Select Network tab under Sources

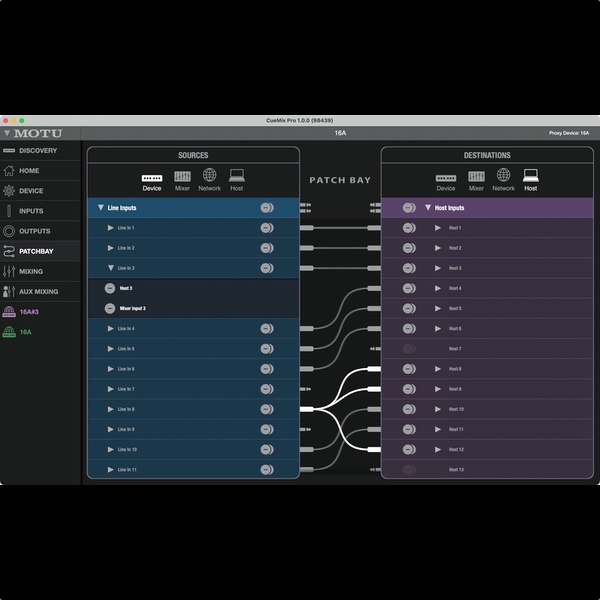[209, 180]
